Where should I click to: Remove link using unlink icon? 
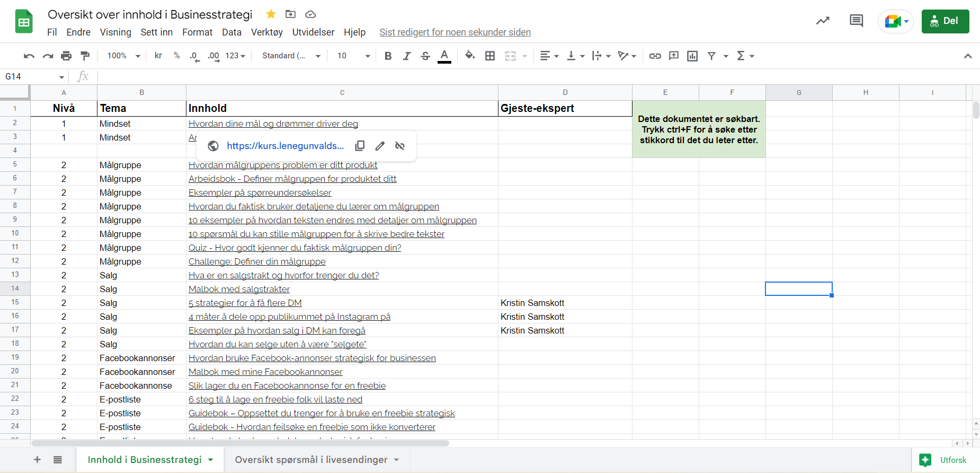pos(400,146)
